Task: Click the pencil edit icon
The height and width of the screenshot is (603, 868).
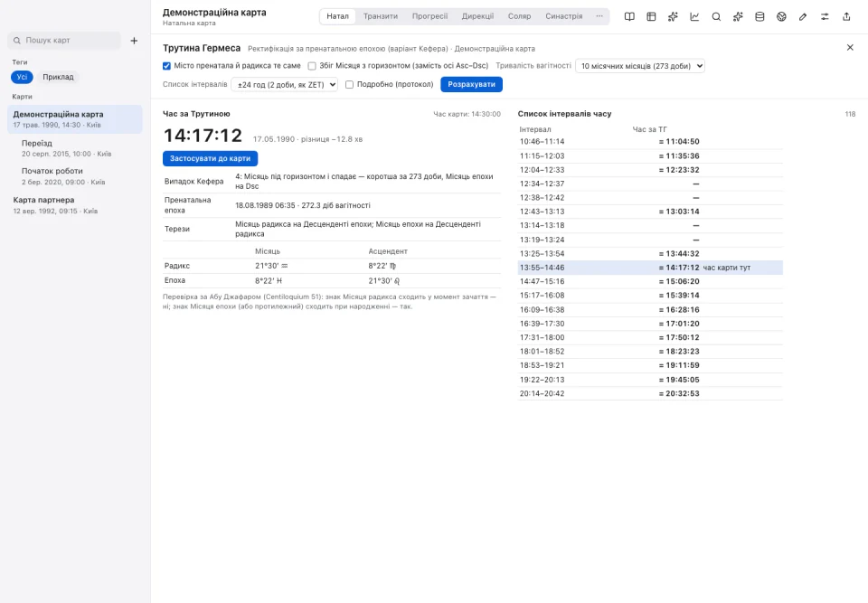Action: coord(803,16)
